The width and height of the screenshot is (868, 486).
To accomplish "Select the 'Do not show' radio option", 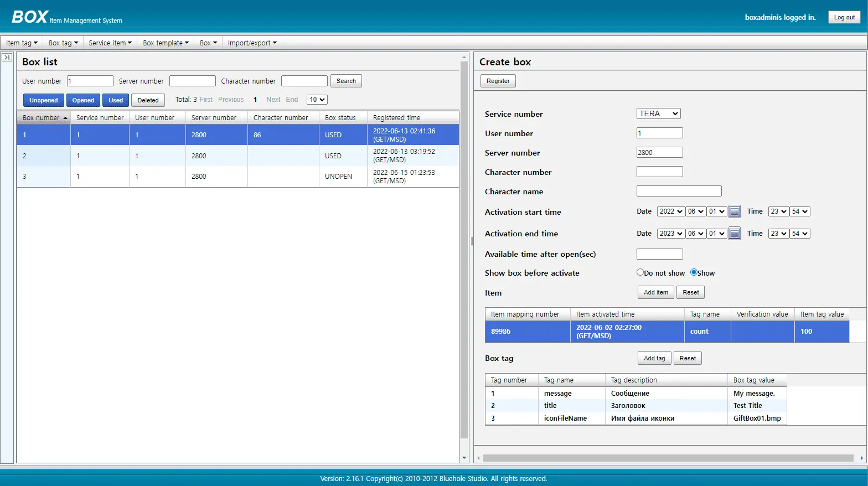I will click(640, 272).
